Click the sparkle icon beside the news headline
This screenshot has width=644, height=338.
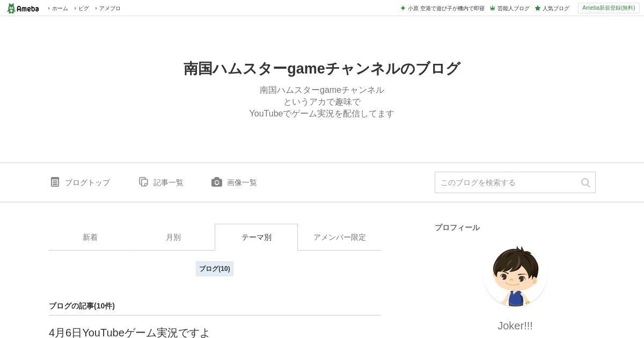coord(403,8)
